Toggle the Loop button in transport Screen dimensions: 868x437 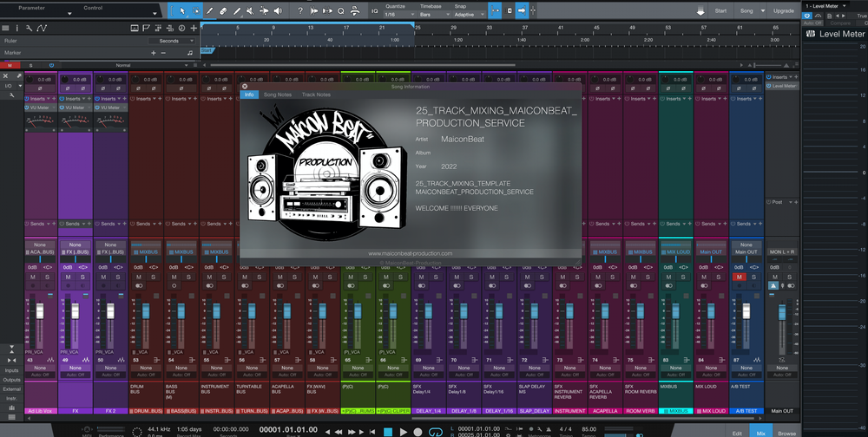436,432
